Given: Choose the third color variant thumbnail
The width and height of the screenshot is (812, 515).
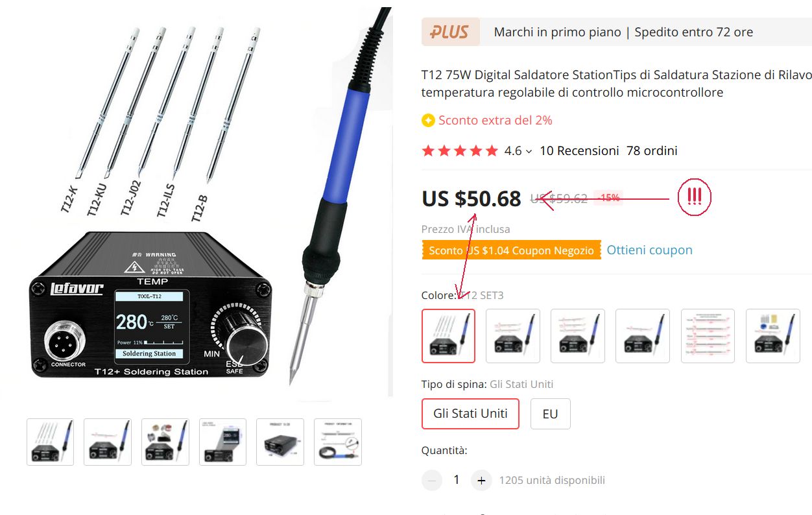Looking at the screenshot, I should click(x=578, y=335).
